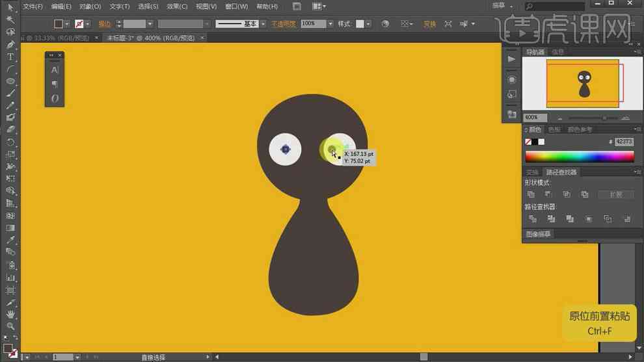
Task: Open the 文件(F) menu
Action: 33,6
